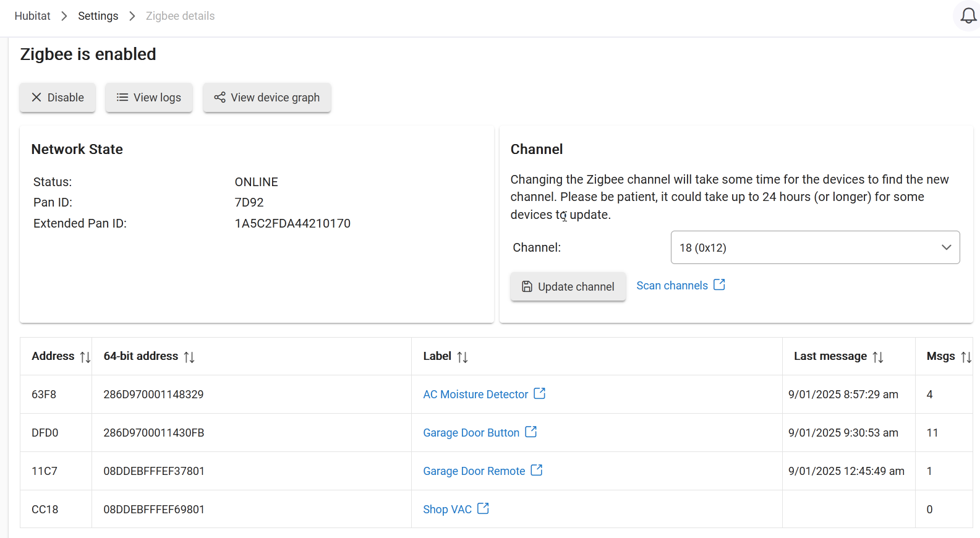The image size is (980, 538).
Task: Open external link icon beside Garage Door Remote
Action: click(537, 470)
